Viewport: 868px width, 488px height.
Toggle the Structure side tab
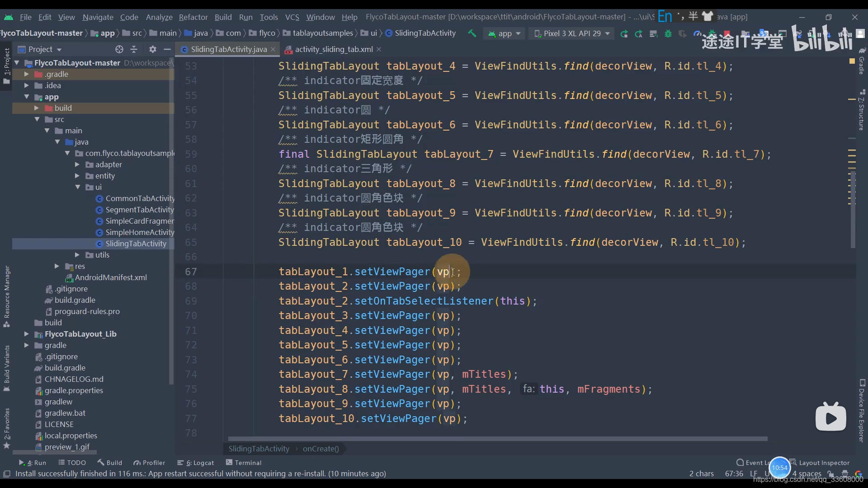[862, 110]
